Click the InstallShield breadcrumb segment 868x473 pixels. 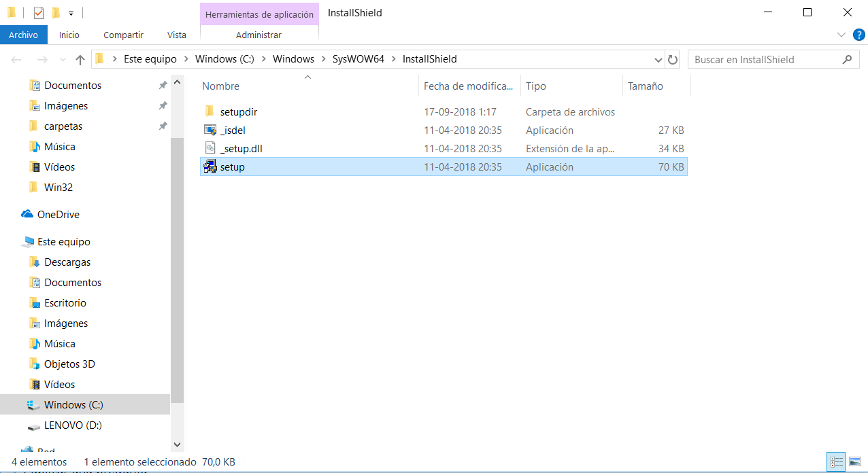pos(430,59)
